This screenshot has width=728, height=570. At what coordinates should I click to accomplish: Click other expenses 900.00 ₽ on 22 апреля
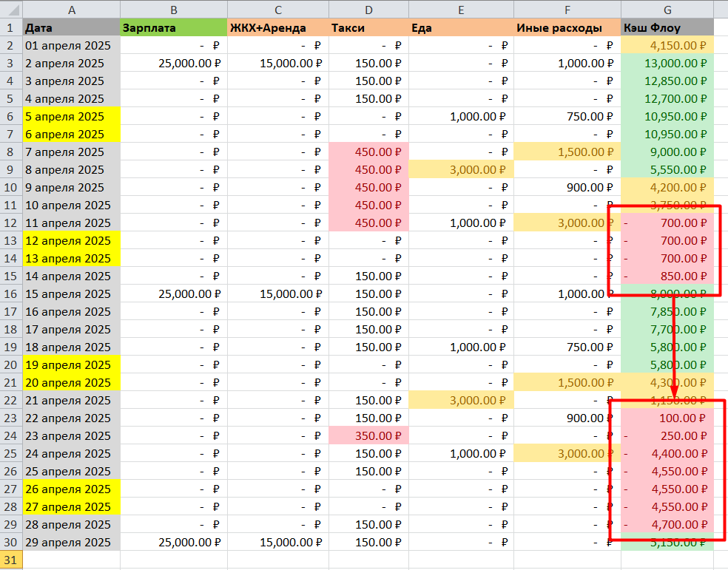click(x=567, y=418)
